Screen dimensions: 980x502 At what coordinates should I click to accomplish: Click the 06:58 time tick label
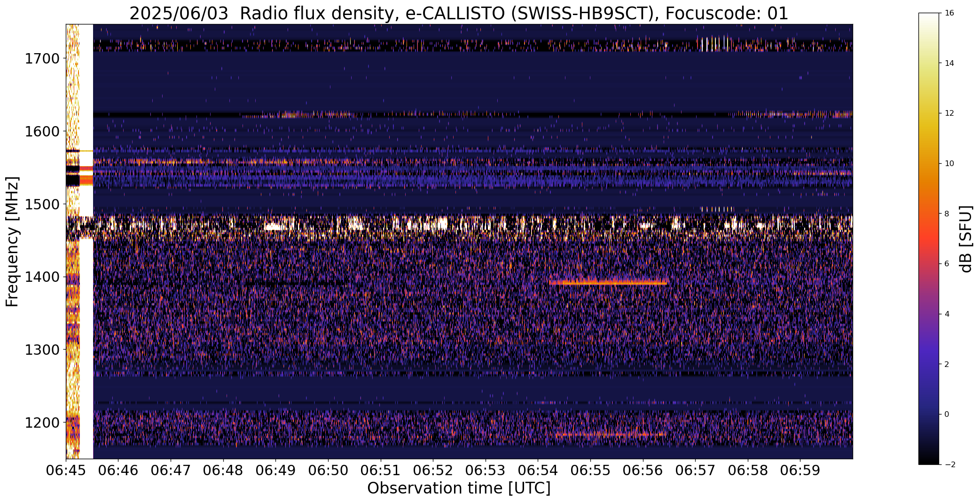click(x=748, y=470)
